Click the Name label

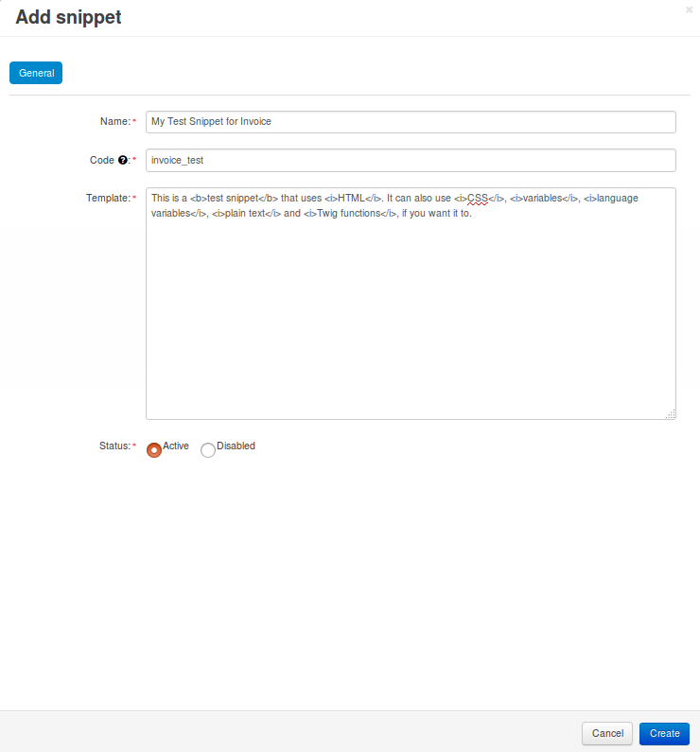pyautogui.click(x=115, y=121)
